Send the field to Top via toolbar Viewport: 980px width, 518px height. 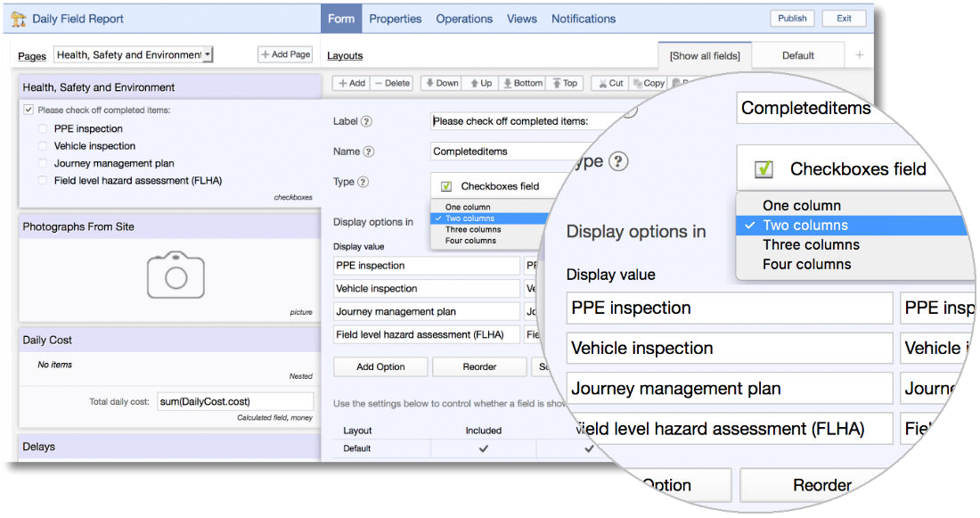564,83
